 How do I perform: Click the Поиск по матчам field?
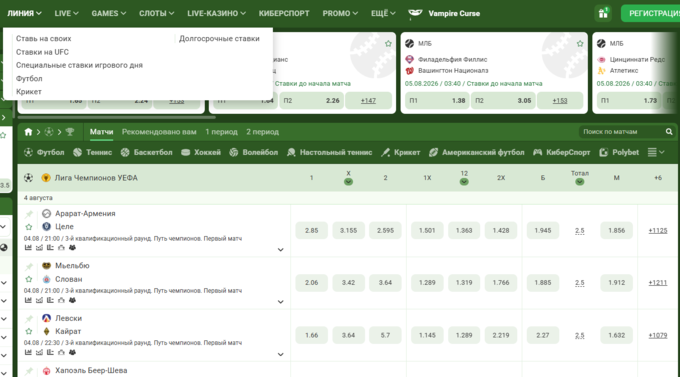621,131
